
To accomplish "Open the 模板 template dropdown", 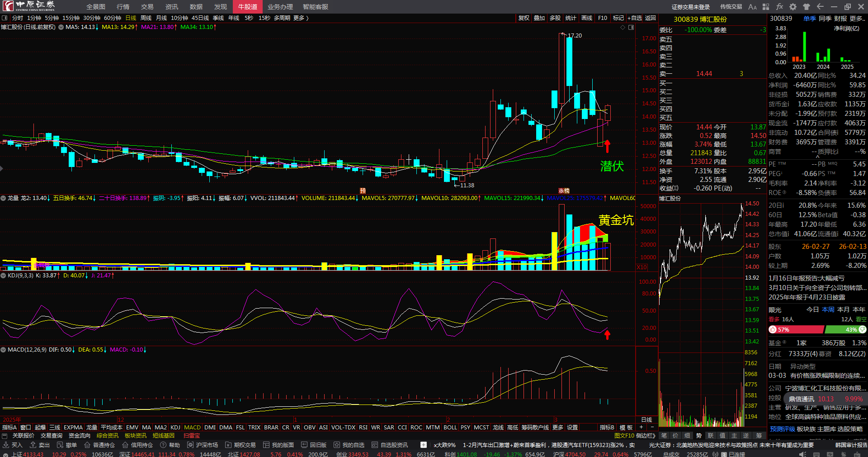I will click(x=626, y=427).
